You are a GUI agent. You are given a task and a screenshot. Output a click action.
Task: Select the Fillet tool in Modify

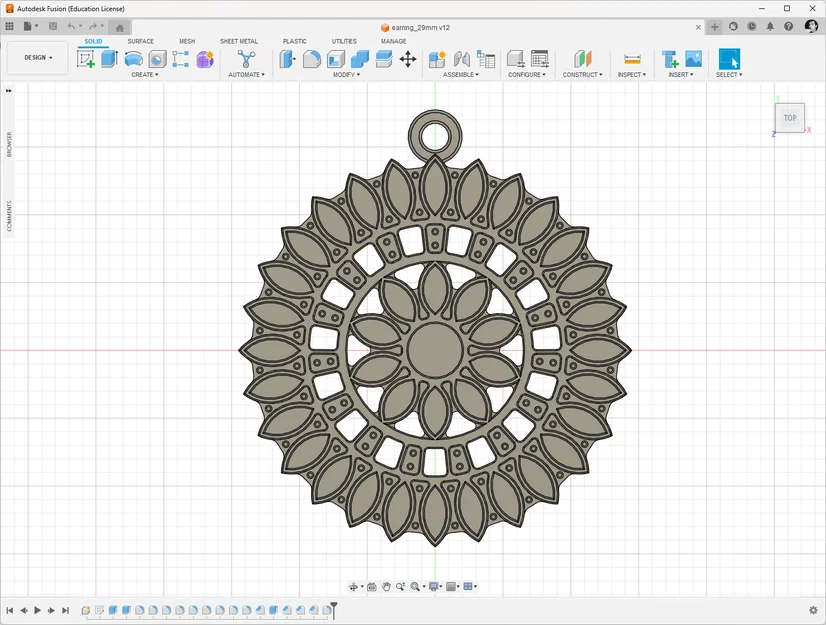pos(312,59)
